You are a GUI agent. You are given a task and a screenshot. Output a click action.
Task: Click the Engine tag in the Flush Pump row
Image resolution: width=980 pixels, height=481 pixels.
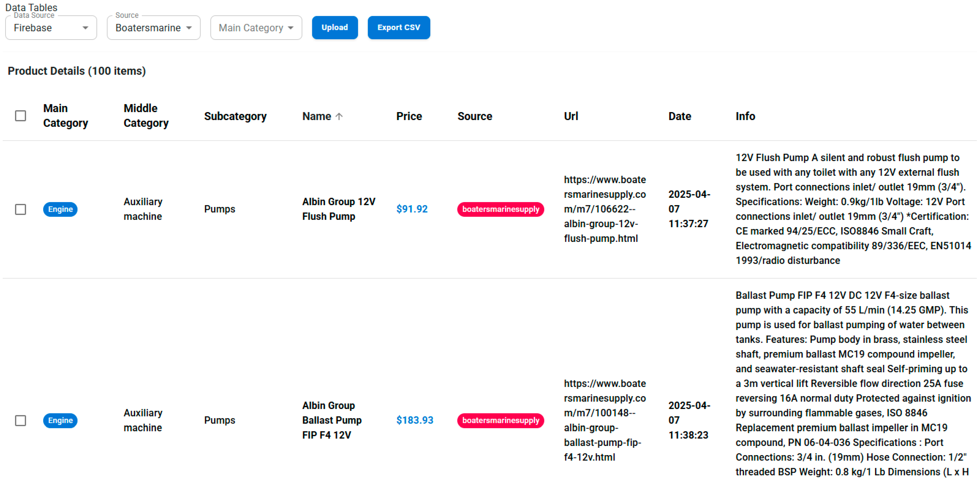[x=60, y=209]
